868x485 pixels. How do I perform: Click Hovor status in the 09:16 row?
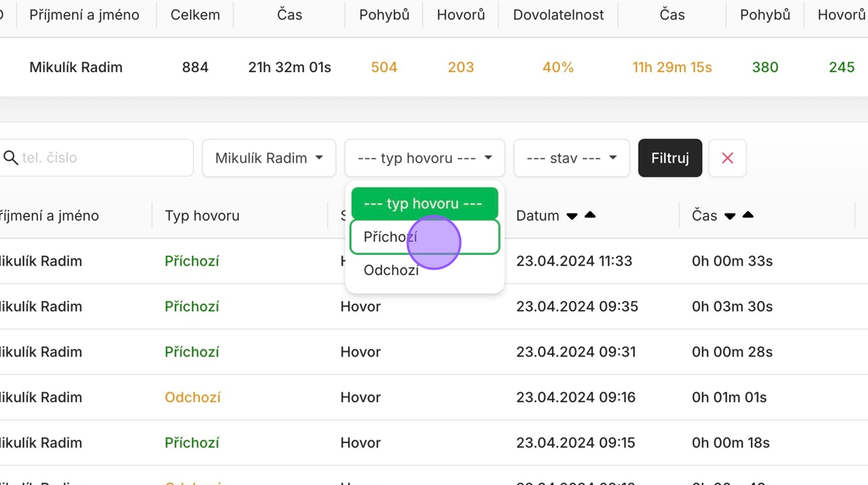[x=360, y=397]
